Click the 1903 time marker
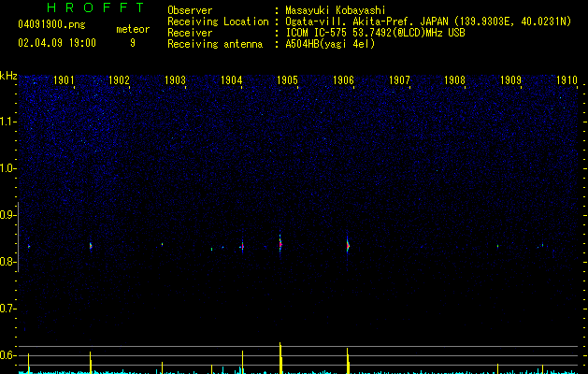588x374 pixels. [175, 80]
